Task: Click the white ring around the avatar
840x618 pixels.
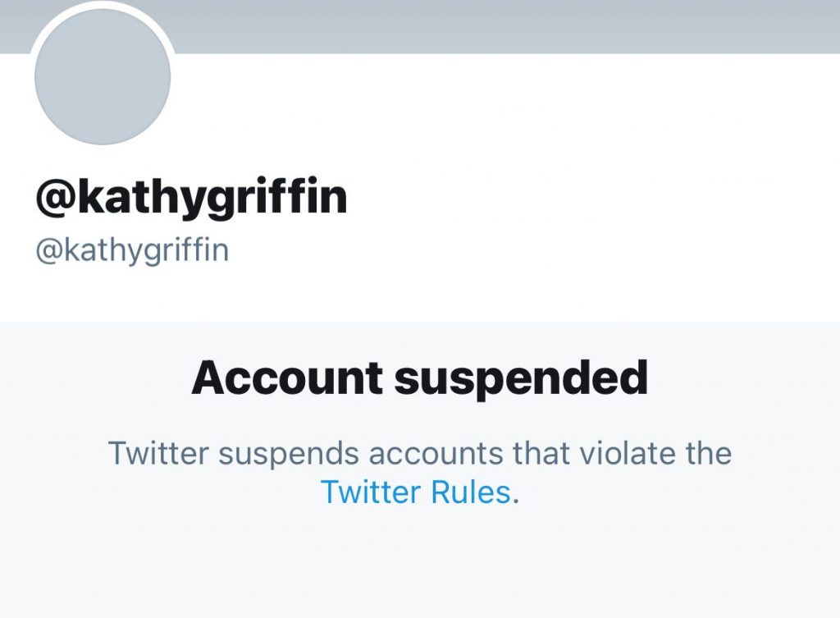Action: coord(103,8)
